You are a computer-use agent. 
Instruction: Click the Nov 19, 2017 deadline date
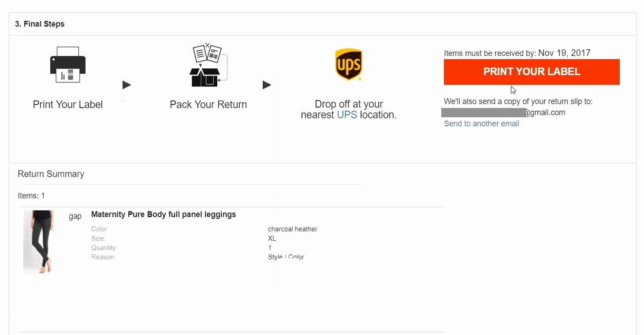click(x=564, y=53)
